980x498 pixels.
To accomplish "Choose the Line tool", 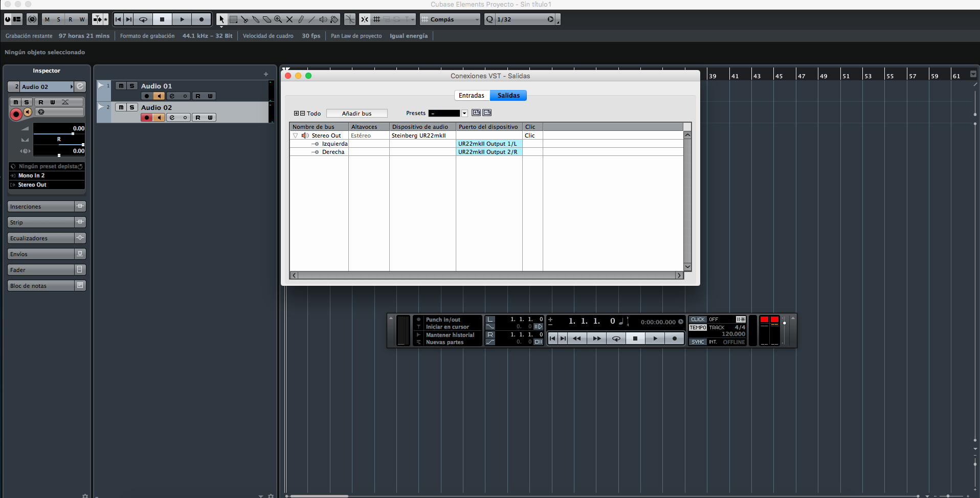I will (312, 19).
